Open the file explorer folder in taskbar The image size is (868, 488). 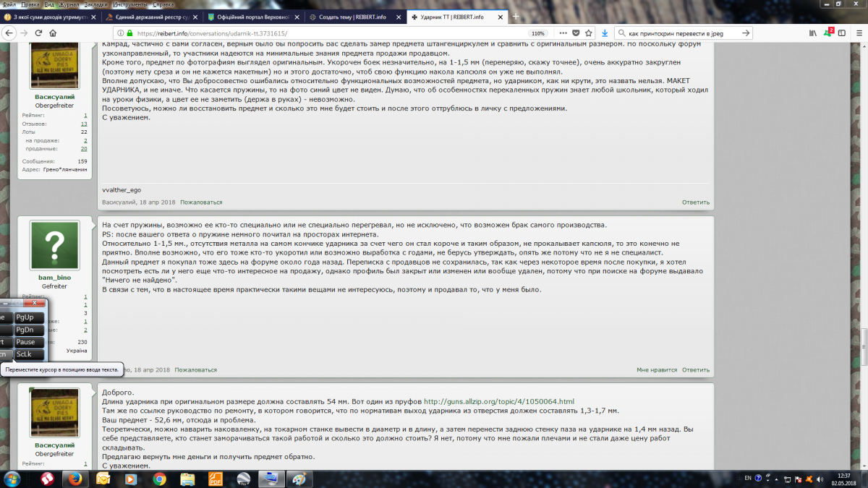coord(187,479)
